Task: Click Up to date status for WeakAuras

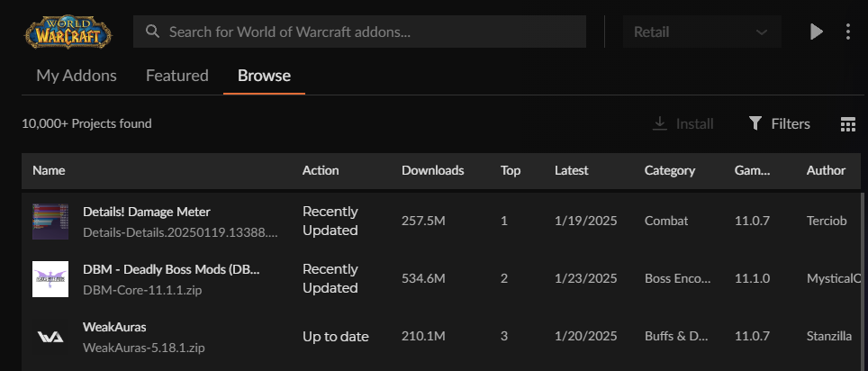Action: point(336,337)
